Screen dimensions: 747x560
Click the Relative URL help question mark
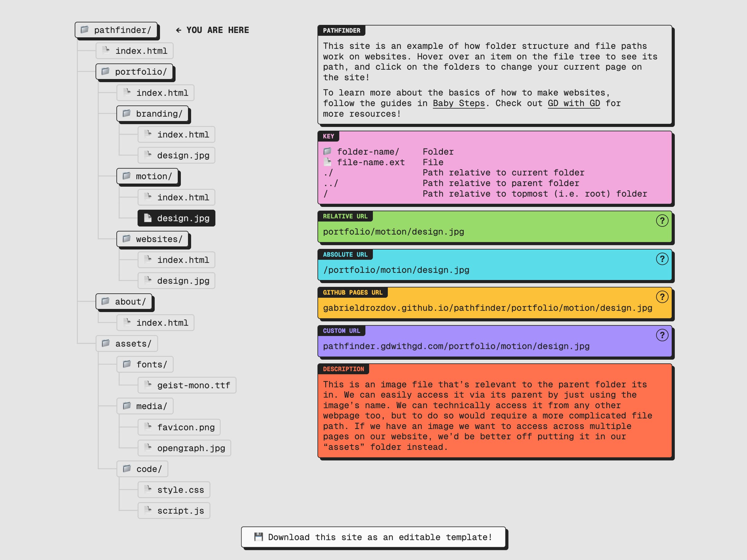point(662,221)
